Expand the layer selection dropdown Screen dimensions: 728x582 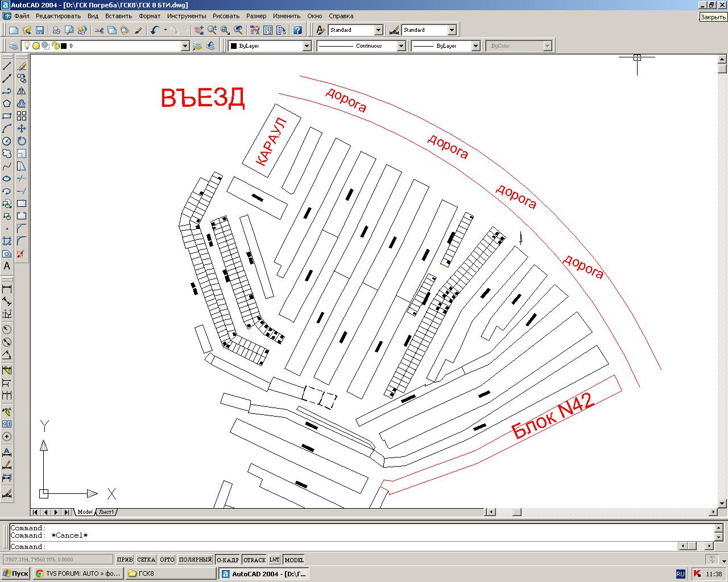185,46
